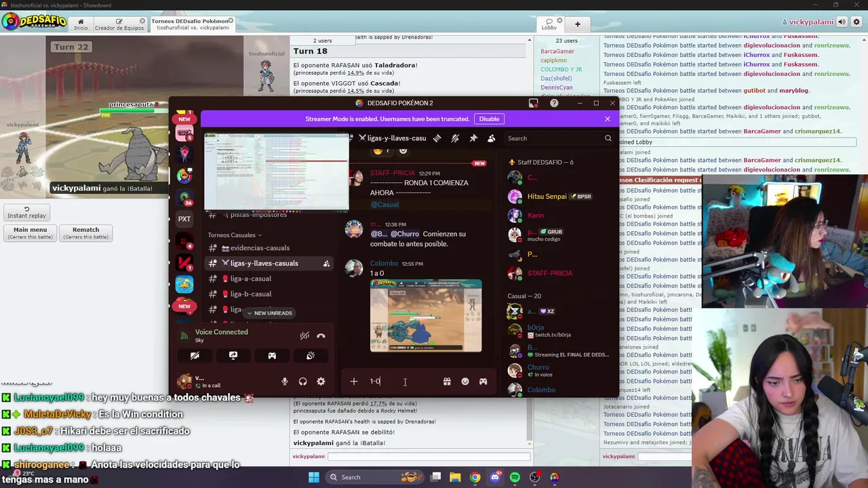The height and width of the screenshot is (488, 868).
Task: Toggle noise suppression in voice panel
Action: (x=304, y=335)
